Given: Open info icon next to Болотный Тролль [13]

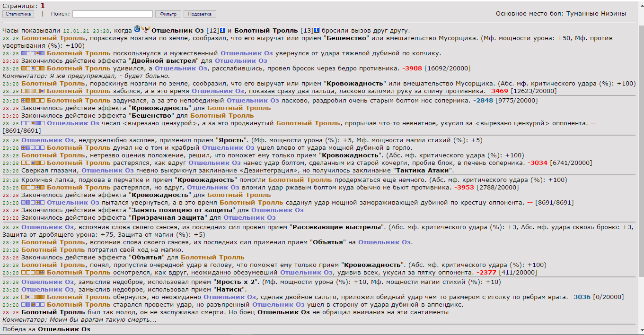Looking at the screenshot, I should click(317, 31).
